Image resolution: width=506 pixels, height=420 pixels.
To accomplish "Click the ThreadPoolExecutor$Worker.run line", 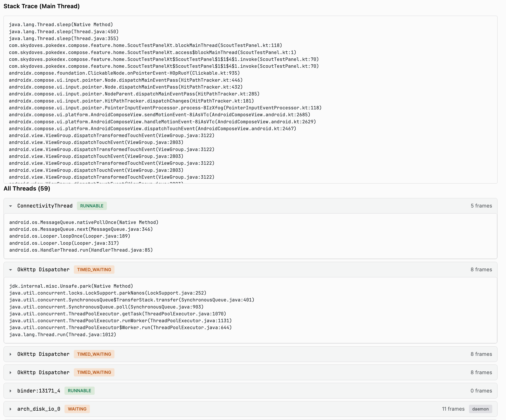I will (x=120, y=328).
